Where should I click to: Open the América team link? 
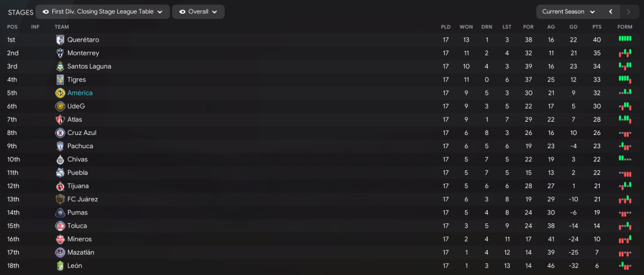(79, 93)
